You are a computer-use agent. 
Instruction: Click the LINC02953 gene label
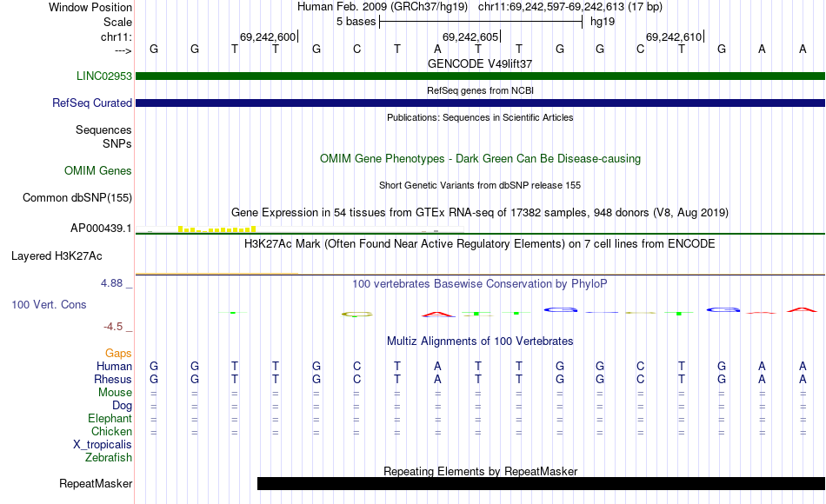(x=103, y=76)
